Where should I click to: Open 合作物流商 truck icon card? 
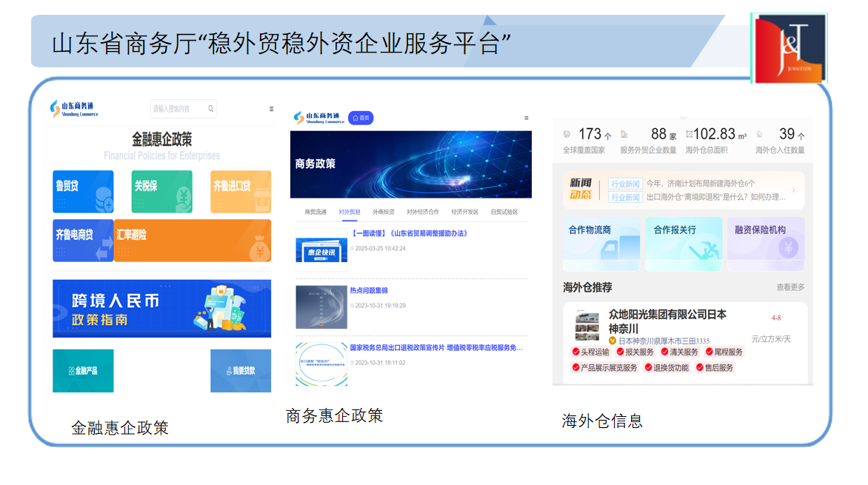tap(601, 244)
